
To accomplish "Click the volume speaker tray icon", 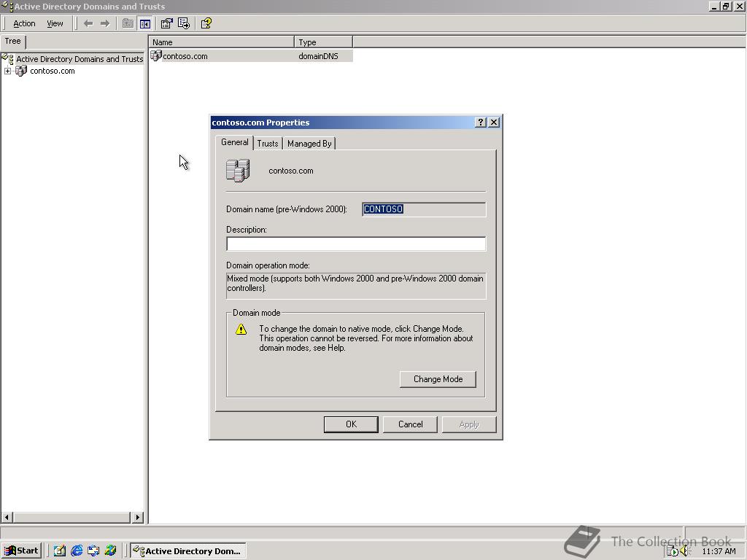I will pos(685,551).
